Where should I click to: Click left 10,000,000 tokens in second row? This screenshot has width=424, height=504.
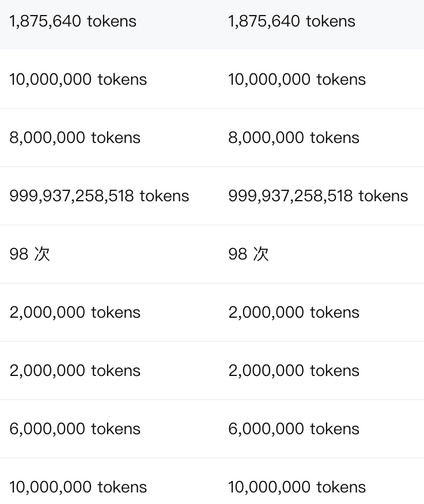pos(78,80)
